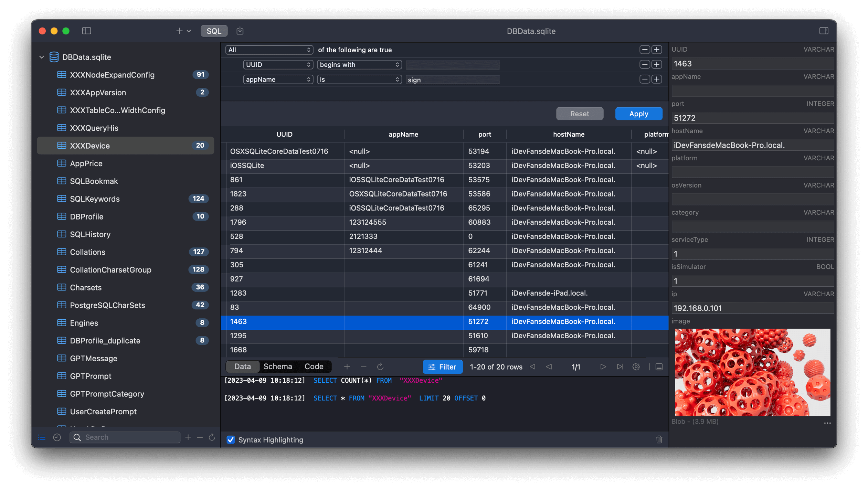868x489 pixels.
Task: Open the settings gear in the pagination bar
Action: [636, 366]
